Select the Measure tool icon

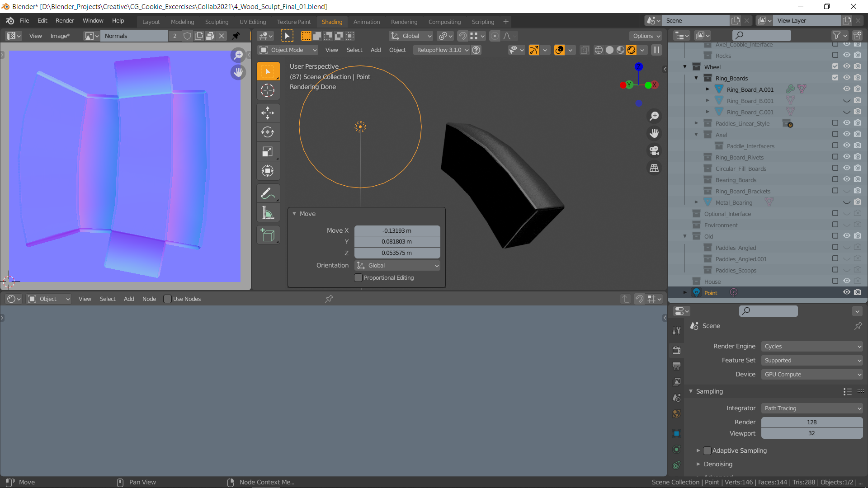pyautogui.click(x=268, y=213)
